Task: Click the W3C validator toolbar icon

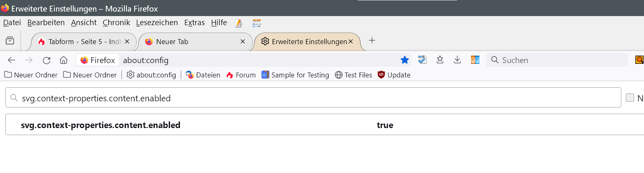Action: tap(422, 60)
